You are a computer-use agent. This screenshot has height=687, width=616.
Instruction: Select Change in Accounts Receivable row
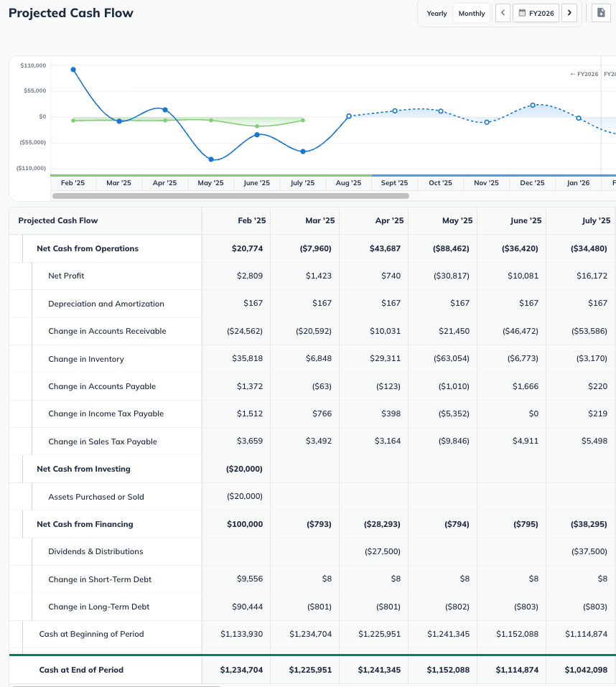tap(108, 331)
